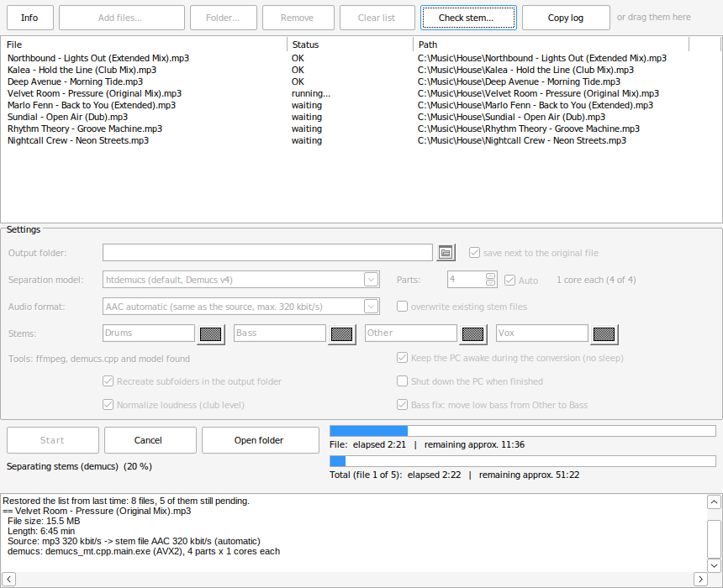This screenshot has height=588, width=723.
Task: Click the Clear list button
Action: tap(377, 18)
